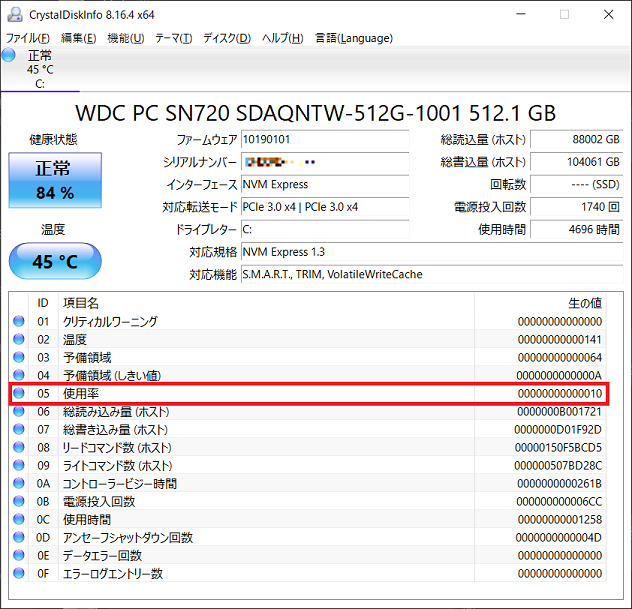Select raw value 0000000001258
The height and width of the screenshot is (609, 632).
tap(559, 520)
